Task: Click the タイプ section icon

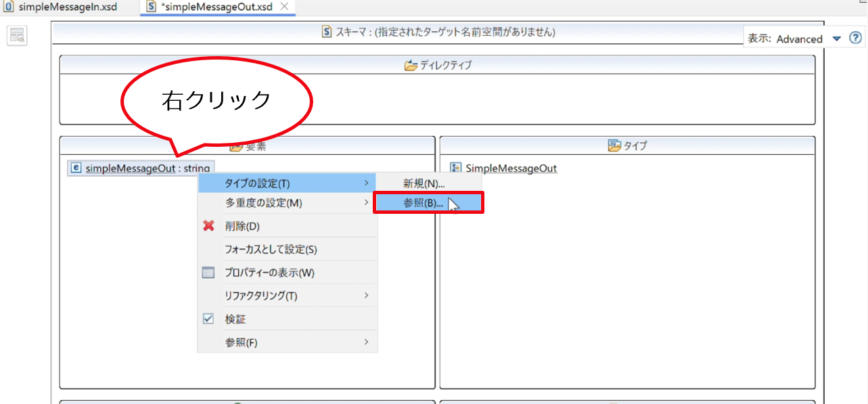Action: click(x=614, y=145)
